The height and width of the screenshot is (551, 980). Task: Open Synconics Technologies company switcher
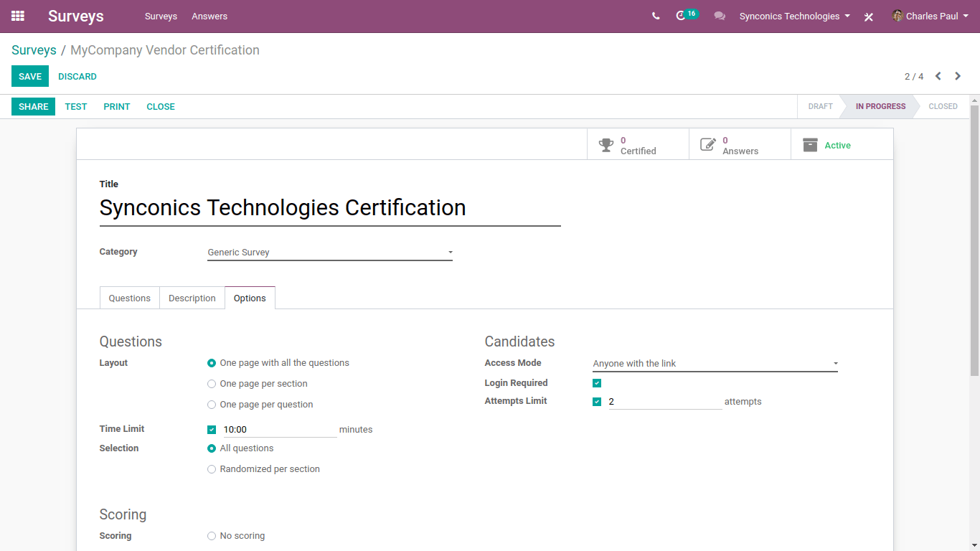pos(795,16)
